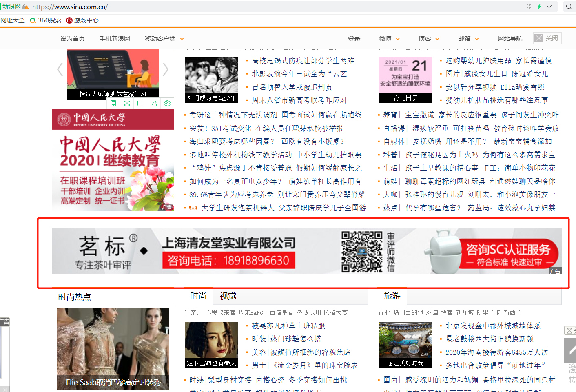Open the 360搜索 bookmark
Viewport: 576px width, 392px height.
point(46,20)
